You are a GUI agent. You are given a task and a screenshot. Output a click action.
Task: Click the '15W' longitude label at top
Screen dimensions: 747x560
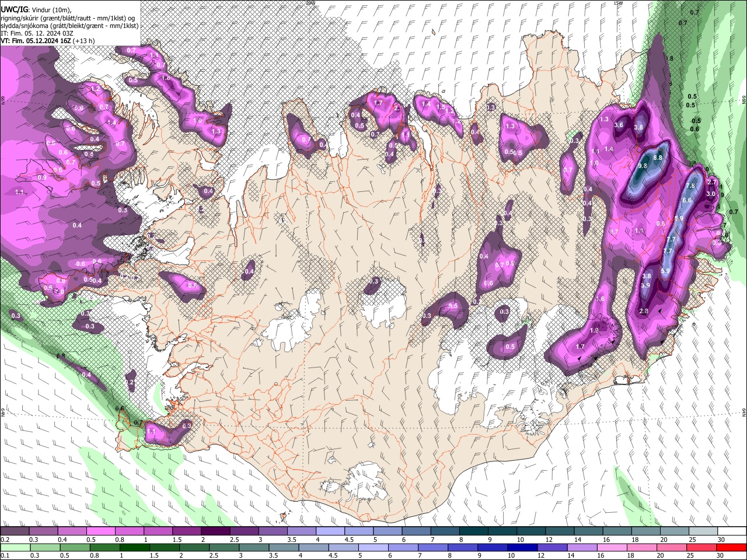[619, 2]
